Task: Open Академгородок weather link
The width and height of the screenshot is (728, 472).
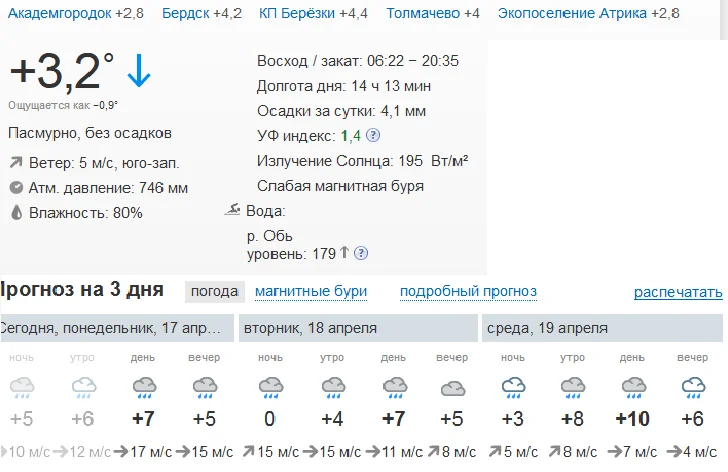Action: (60, 14)
